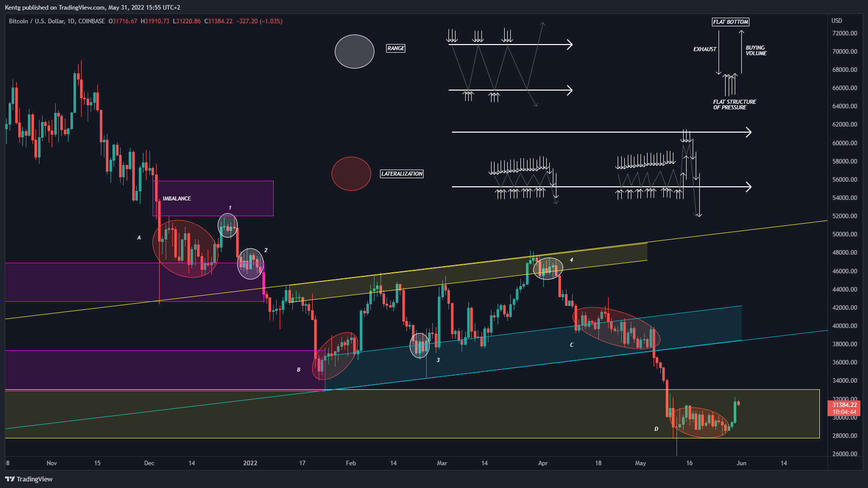This screenshot has height=488, width=868.
Task: Click the TradingView logo at the bottom
Action: [29, 479]
